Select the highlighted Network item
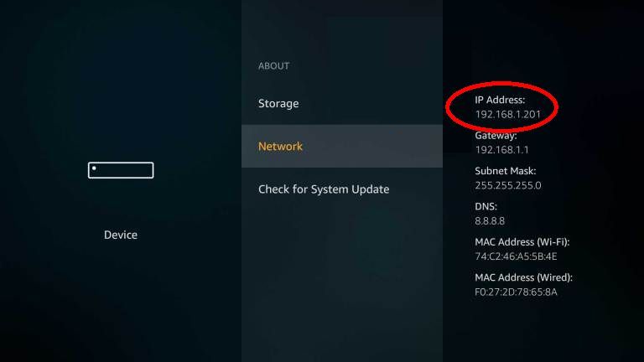The width and height of the screenshot is (644, 362). point(342,146)
